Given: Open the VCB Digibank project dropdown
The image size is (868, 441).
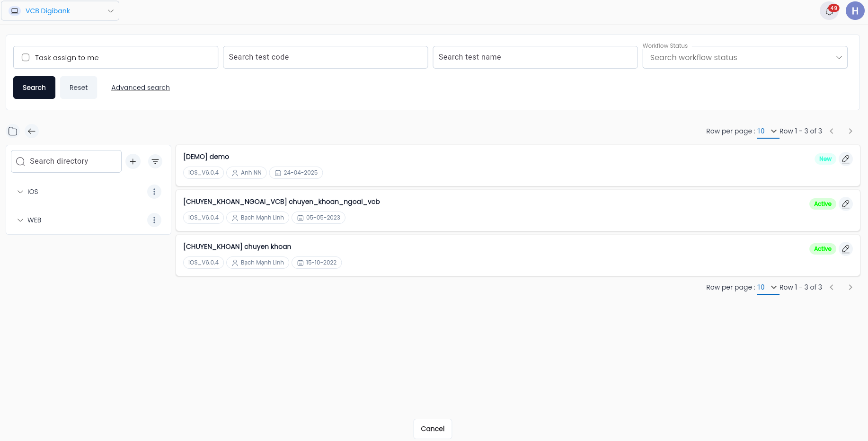Looking at the screenshot, I should pos(60,11).
